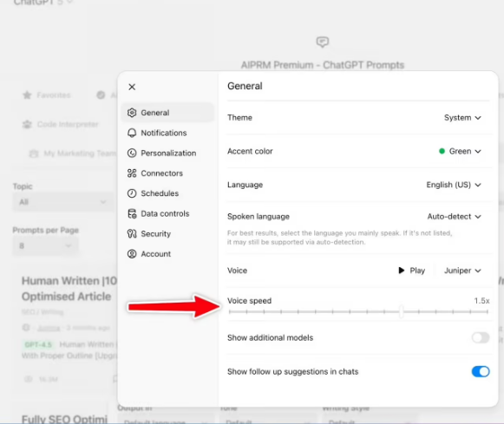Click the Favorites star icon in background
The width and height of the screenshot is (504, 424).
pyautogui.click(x=27, y=95)
